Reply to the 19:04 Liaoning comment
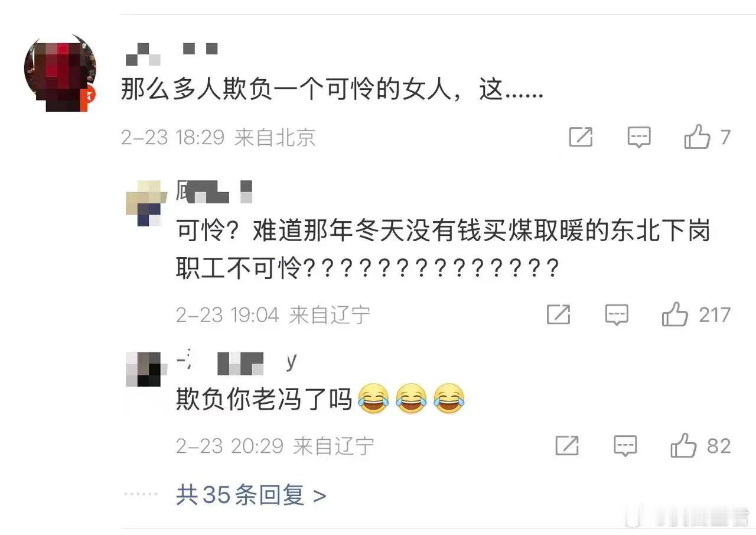The image size is (756, 535). (617, 315)
